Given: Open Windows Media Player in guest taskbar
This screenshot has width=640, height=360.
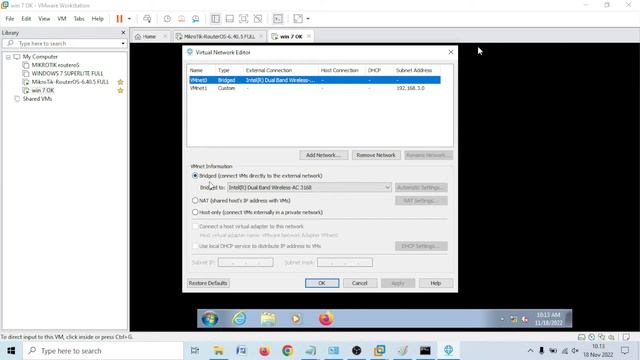Looking at the screenshot, I should tap(296, 319).
